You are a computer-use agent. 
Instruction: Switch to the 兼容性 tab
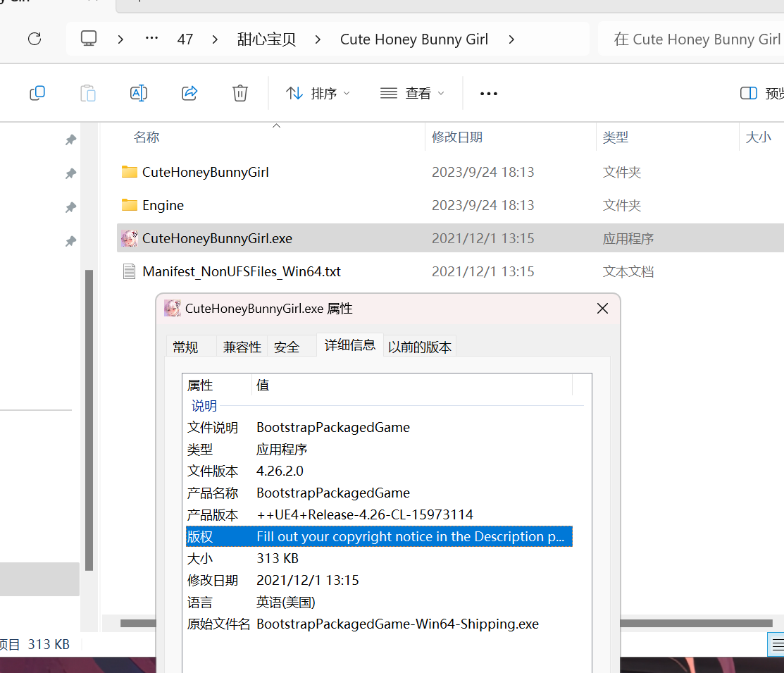coord(242,347)
